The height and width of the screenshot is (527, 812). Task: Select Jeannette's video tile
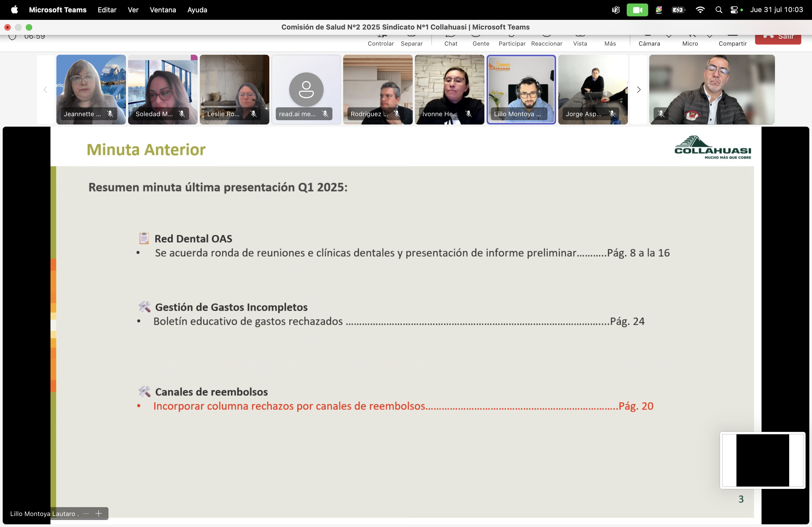[x=91, y=90]
